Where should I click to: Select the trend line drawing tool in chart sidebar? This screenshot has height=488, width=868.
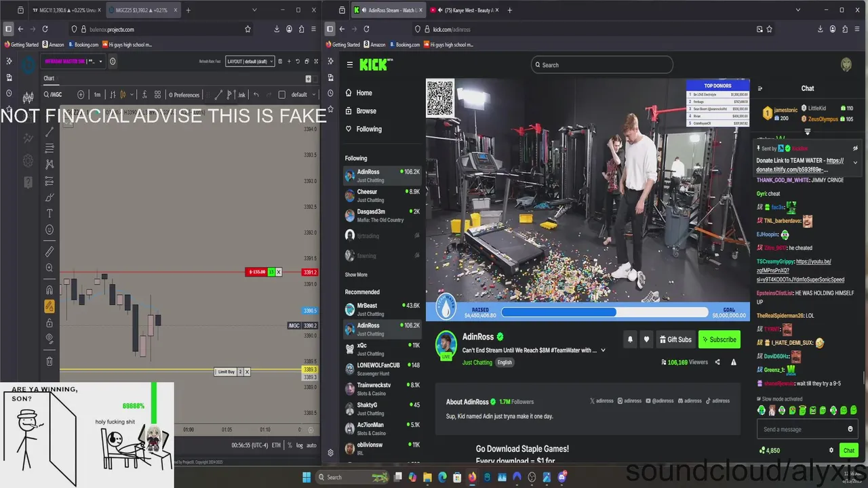pyautogui.click(x=50, y=133)
